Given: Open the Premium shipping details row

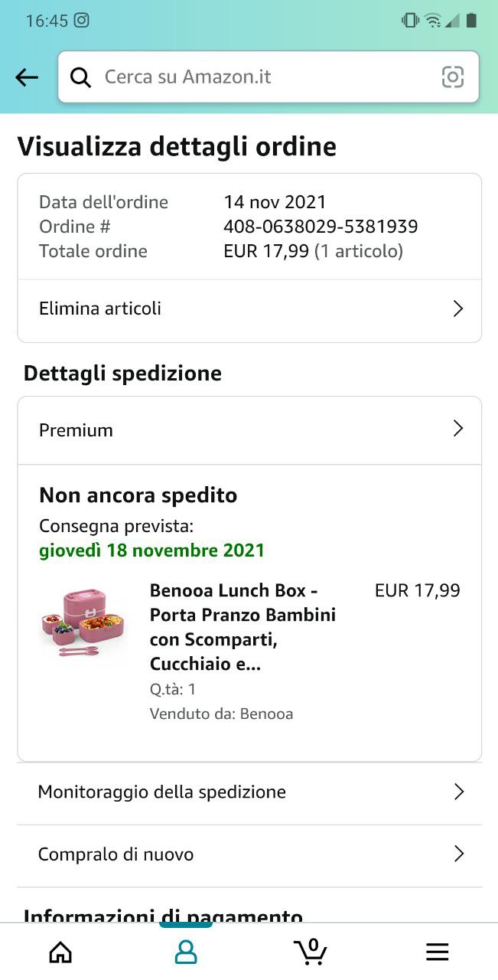Looking at the screenshot, I should 76,430.
